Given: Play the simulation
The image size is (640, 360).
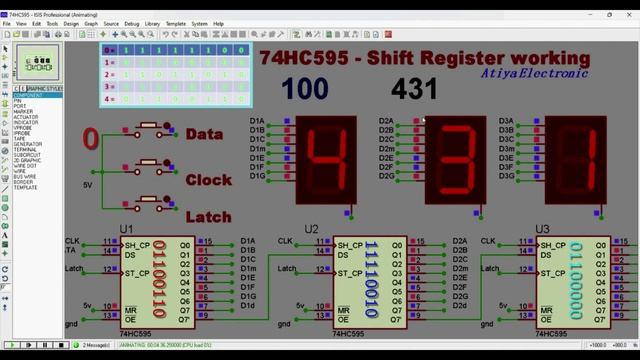Looking at the screenshot, I should 12,345.
